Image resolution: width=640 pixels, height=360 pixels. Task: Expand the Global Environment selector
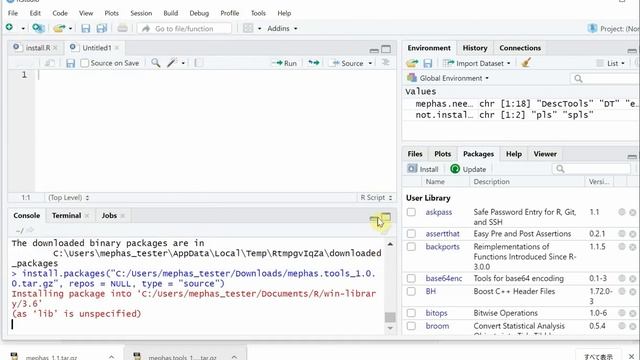pyautogui.click(x=448, y=78)
